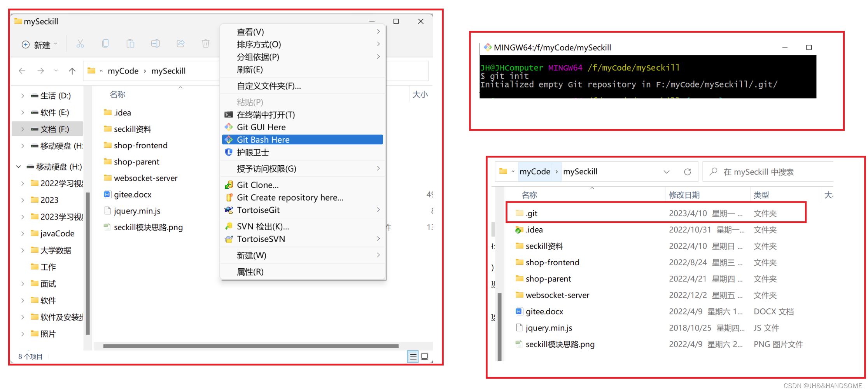Click 名称 column header in left window
This screenshot has height=392, width=868.
pos(117,94)
